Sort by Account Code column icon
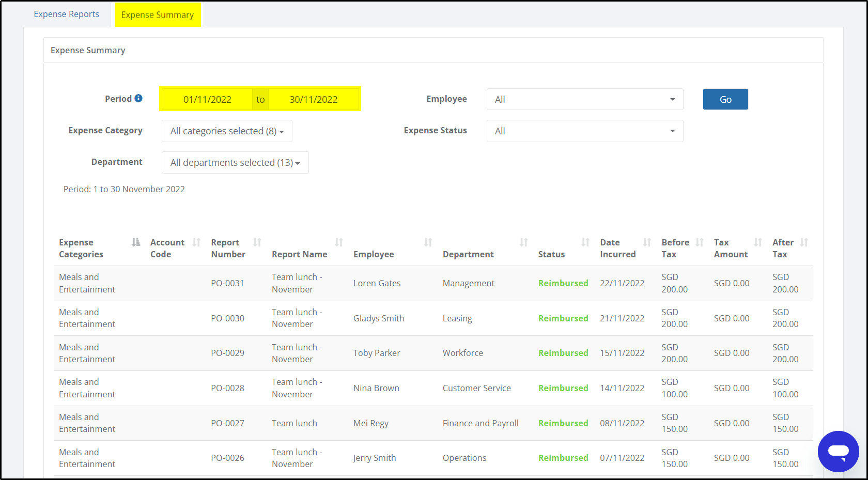The image size is (868, 480). [x=196, y=242]
